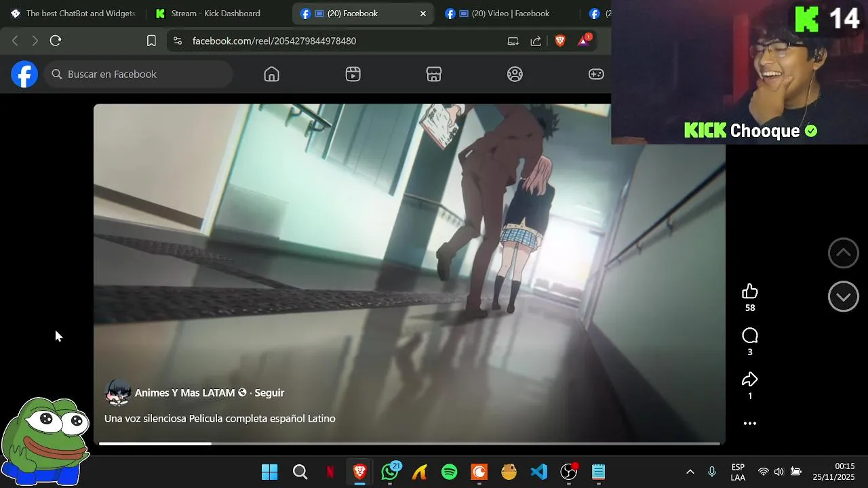The height and width of the screenshot is (488, 868).
Task: Open Spotify from taskbar
Action: (x=449, y=472)
